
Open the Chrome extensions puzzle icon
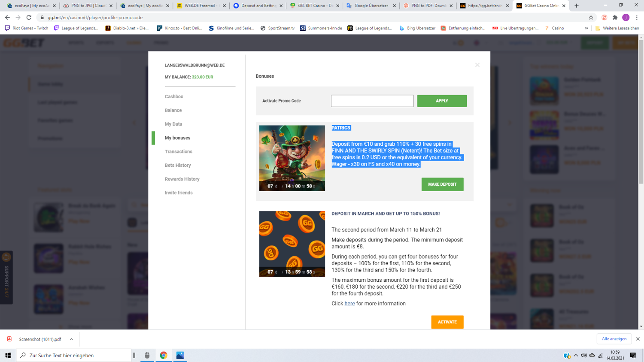click(x=615, y=18)
